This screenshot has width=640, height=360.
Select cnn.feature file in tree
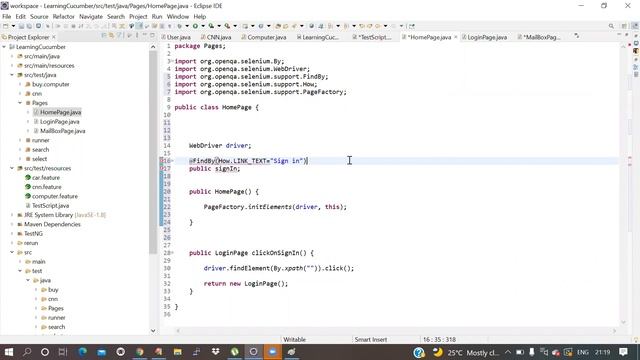pos(47,187)
